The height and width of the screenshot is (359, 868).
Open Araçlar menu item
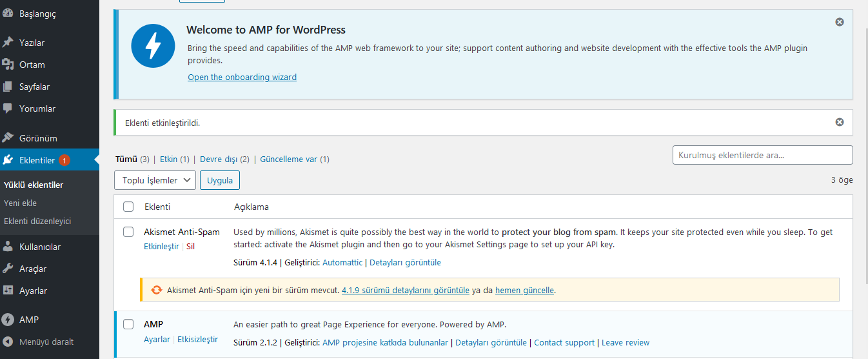50,269
